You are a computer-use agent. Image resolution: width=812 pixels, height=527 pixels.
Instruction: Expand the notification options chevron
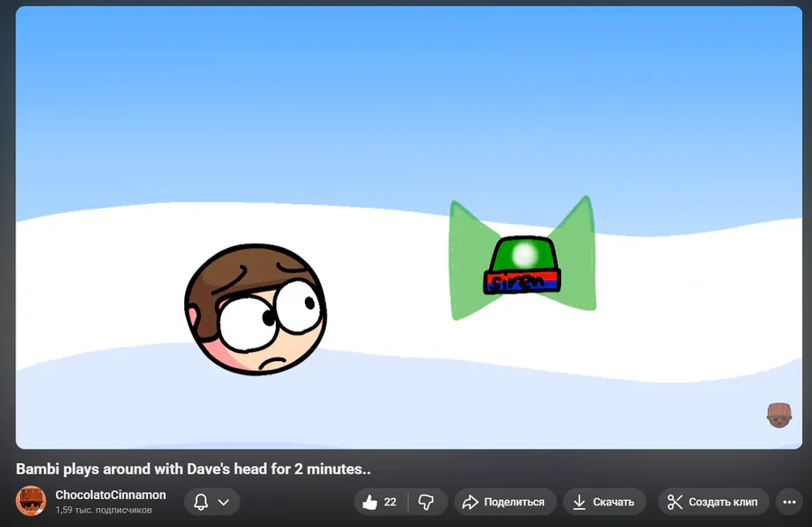(224, 502)
